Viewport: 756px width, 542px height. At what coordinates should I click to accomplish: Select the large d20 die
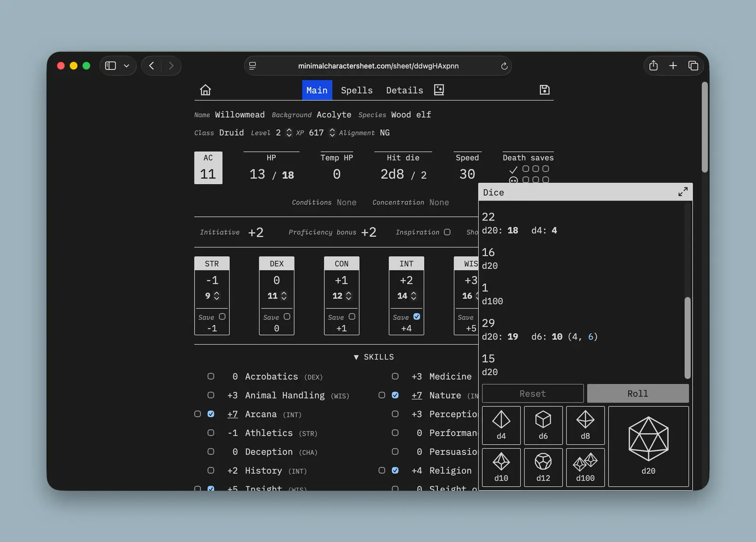[x=648, y=446]
